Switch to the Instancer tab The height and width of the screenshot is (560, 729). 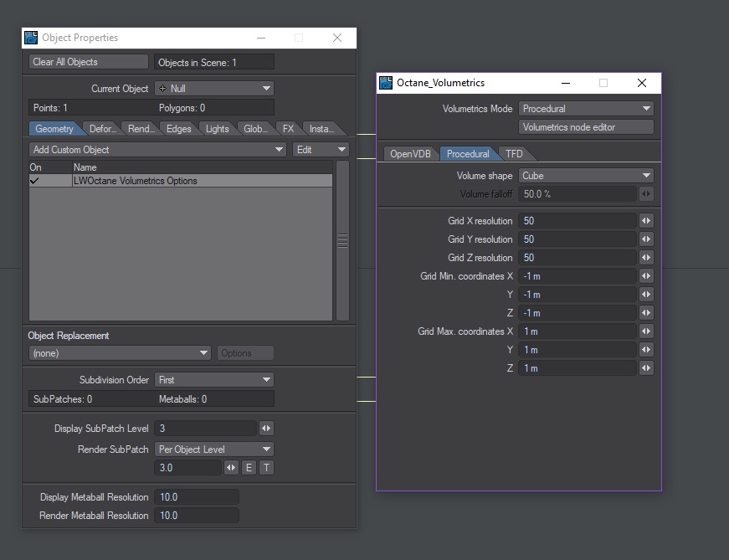[x=321, y=129]
